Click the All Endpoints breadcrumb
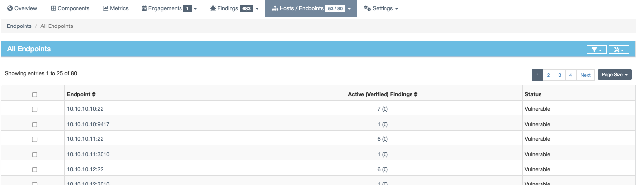Viewport: 644px width, 185px height. 56,26
